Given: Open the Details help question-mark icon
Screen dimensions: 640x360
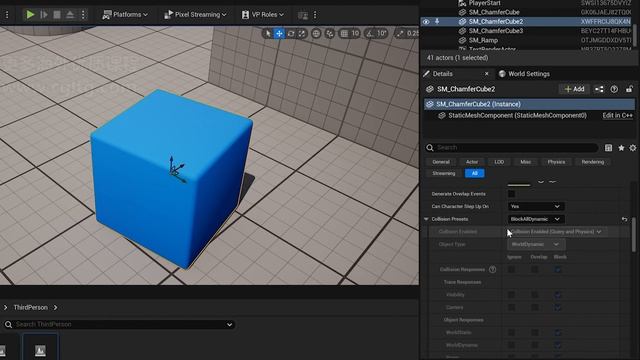Looking at the screenshot, I should pyautogui.click(x=614, y=89).
